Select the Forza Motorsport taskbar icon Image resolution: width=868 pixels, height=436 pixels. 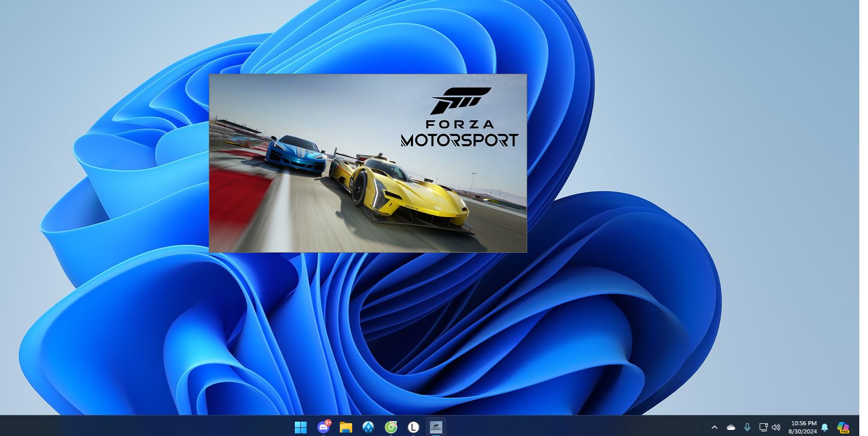[436, 427]
